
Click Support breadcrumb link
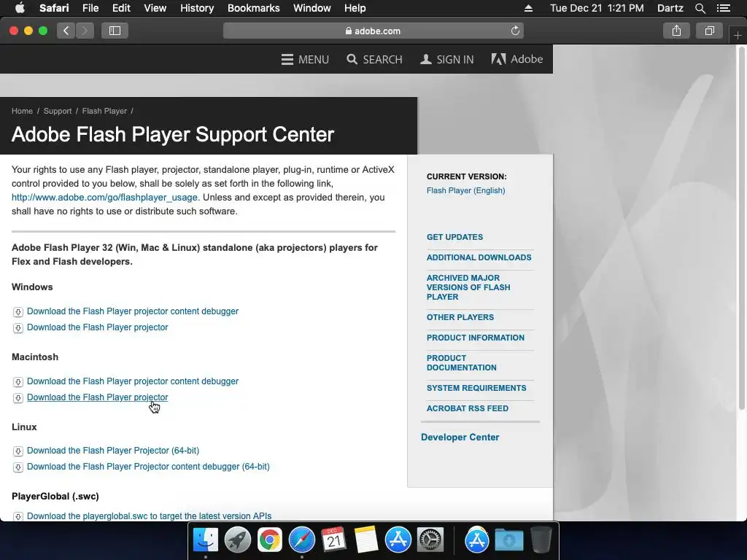click(x=57, y=111)
